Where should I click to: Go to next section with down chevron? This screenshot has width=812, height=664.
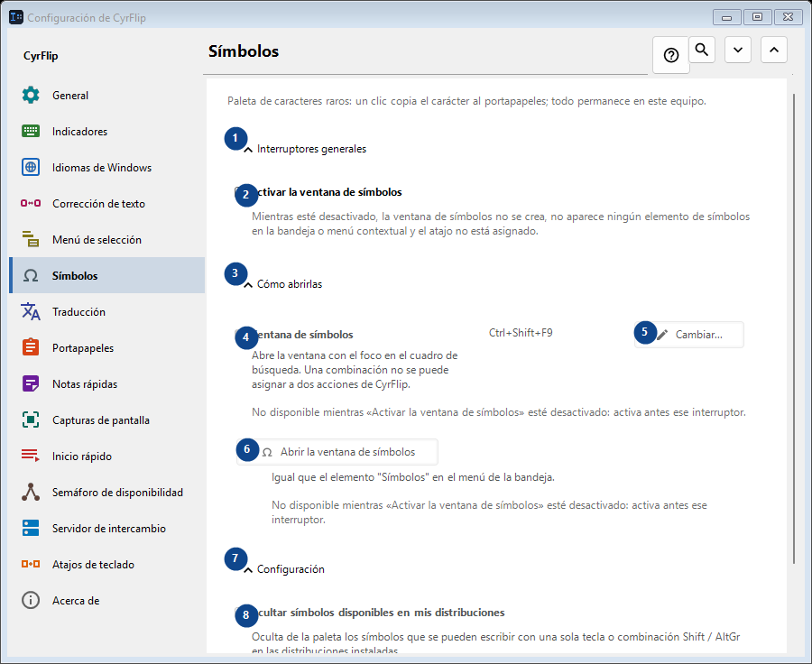(x=738, y=50)
